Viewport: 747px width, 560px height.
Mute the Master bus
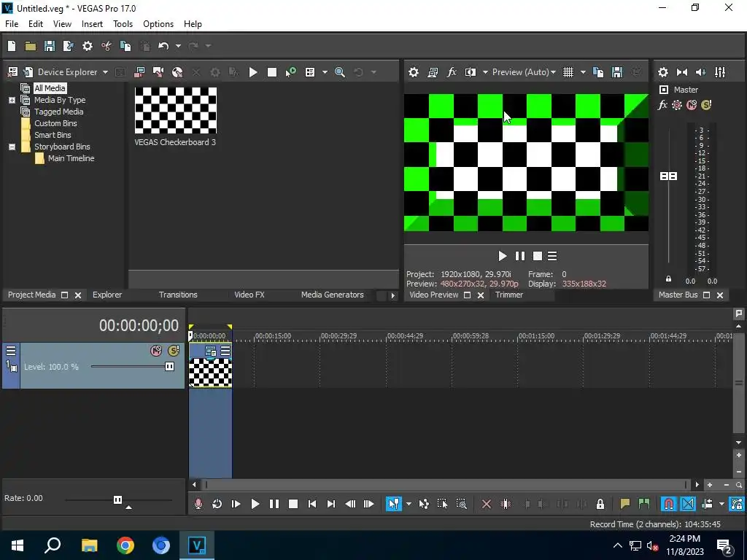tap(692, 105)
